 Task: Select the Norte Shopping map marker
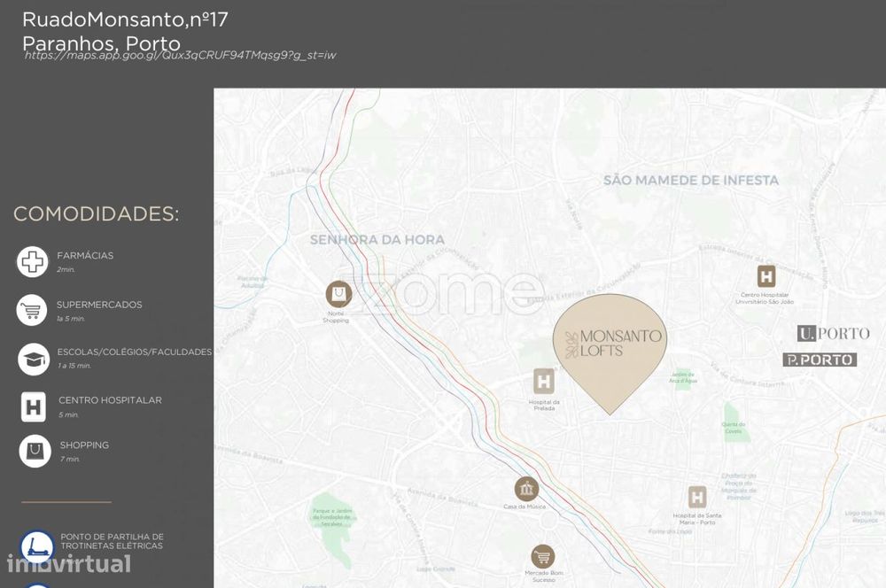[338, 294]
